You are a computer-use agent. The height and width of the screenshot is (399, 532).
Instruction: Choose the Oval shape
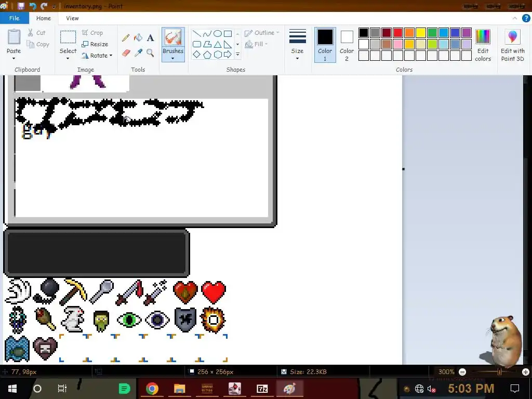tap(218, 34)
